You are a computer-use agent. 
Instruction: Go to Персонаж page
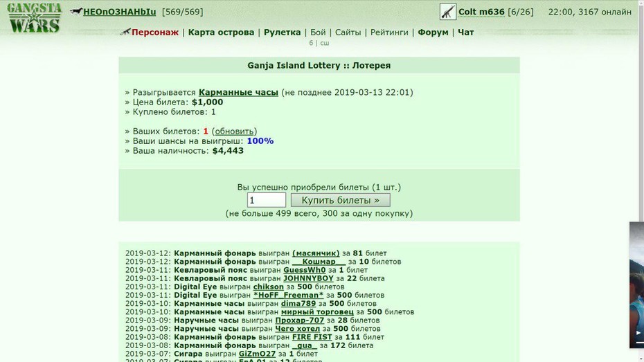155,33
